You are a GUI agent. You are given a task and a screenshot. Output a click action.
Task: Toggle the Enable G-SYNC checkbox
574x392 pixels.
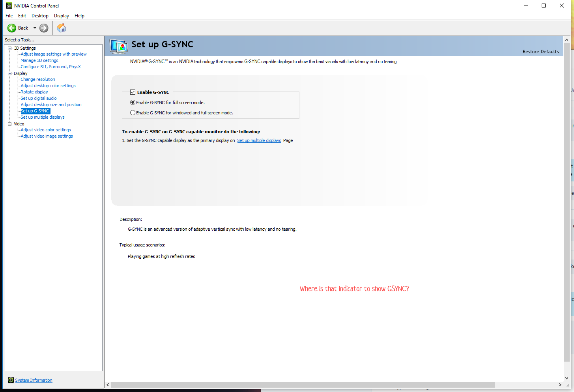tap(133, 92)
